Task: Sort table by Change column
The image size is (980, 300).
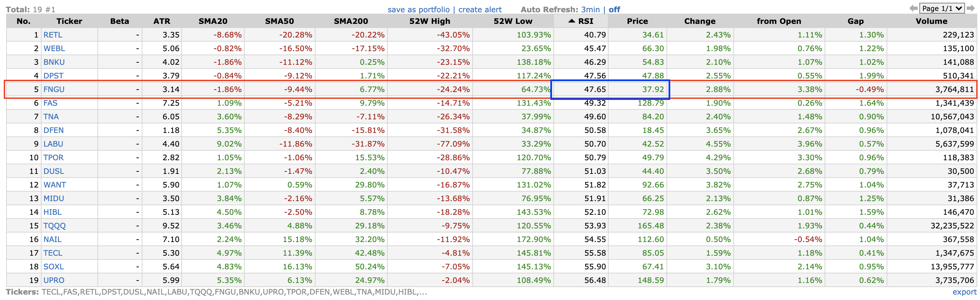Action: tap(700, 21)
